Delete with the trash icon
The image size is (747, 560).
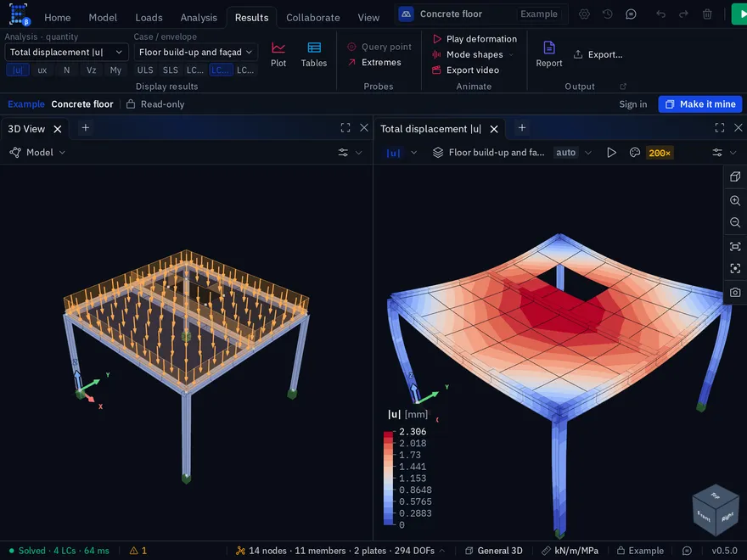pos(707,14)
